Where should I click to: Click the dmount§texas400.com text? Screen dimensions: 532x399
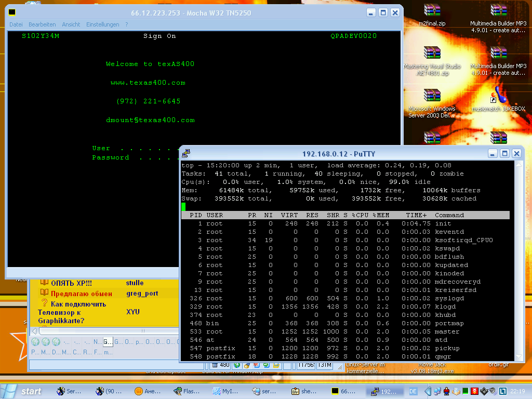[x=150, y=120]
